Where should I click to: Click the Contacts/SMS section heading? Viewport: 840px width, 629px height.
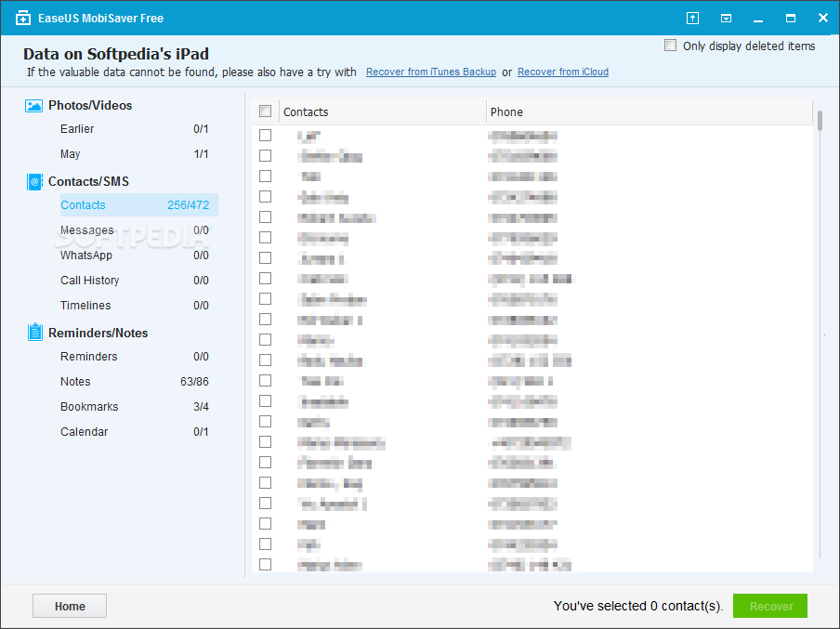88,181
